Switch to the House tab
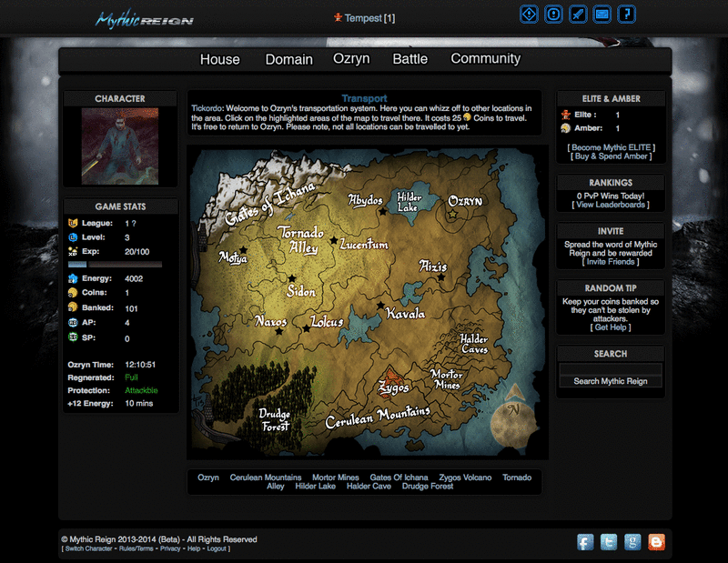Viewport: 728px width, 563px height. click(219, 58)
